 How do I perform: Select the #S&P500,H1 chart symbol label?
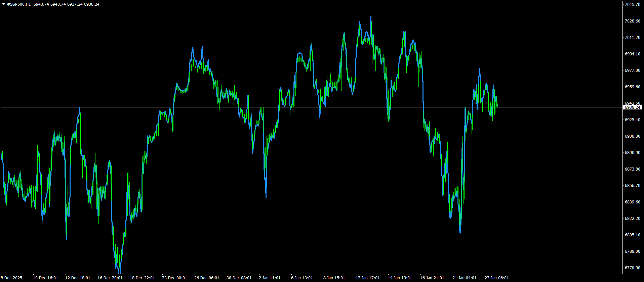pos(19,4)
